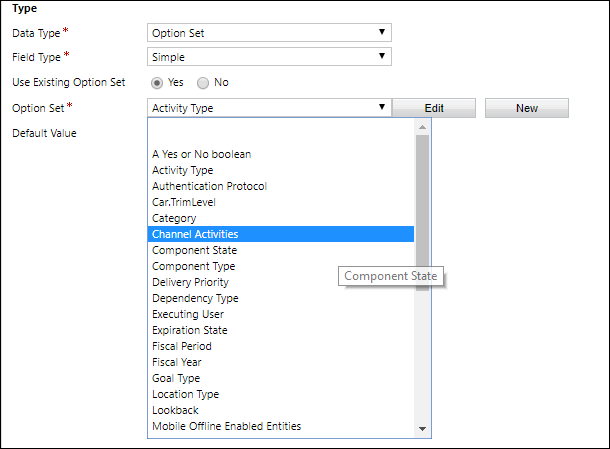
Task: Pick Location Type option
Action: pyautogui.click(x=281, y=393)
